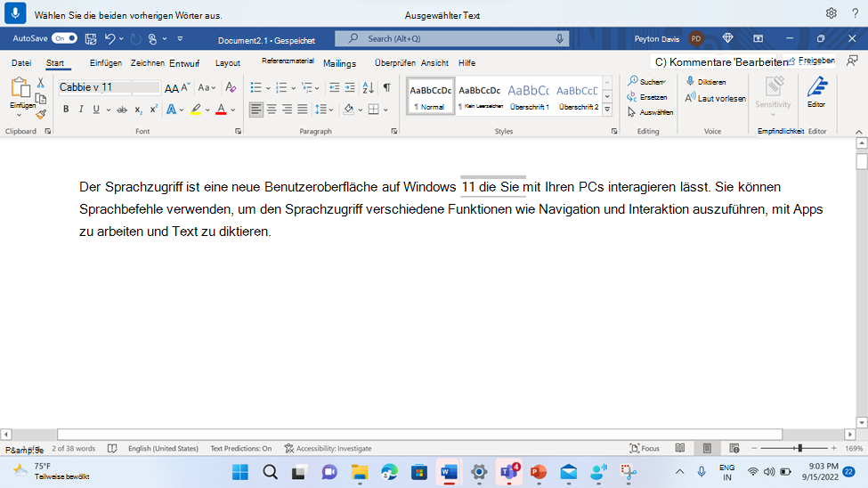The width and height of the screenshot is (868, 488).
Task: Align text left
Action: 256,110
